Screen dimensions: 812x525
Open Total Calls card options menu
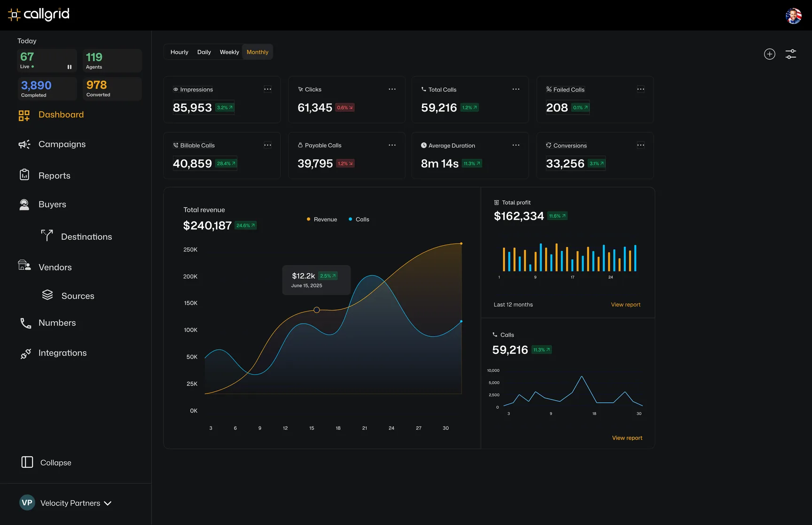(x=516, y=89)
